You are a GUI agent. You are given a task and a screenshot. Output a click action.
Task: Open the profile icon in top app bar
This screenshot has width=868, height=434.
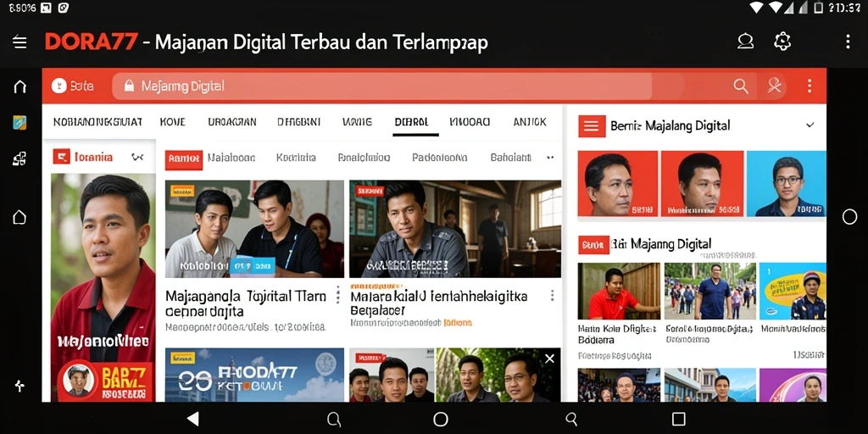[x=746, y=42]
